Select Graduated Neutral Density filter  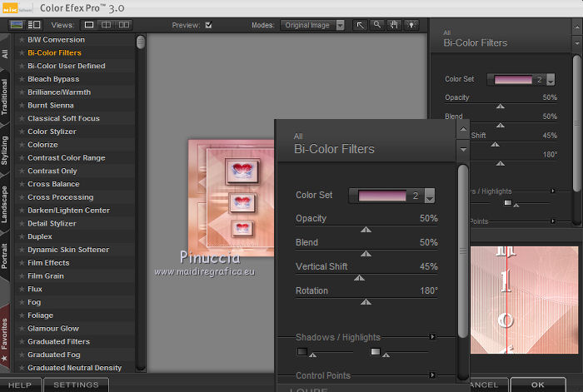(x=75, y=368)
